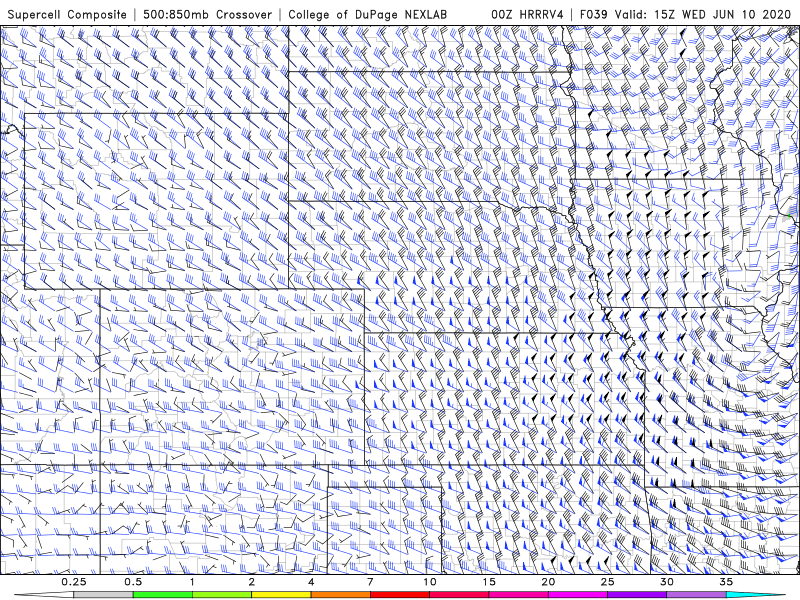The width and height of the screenshot is (800, 600).
Task: Click the white arrow start of the color bar
Action: tap(44, 595)
